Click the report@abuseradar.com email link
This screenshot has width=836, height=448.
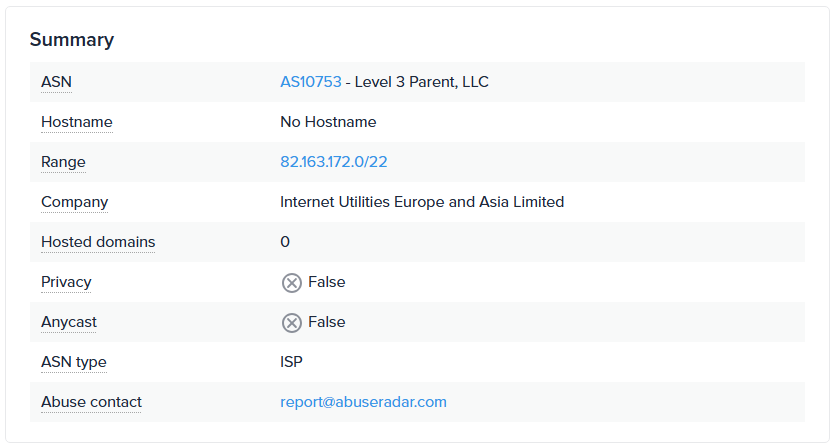pos(363,402)
